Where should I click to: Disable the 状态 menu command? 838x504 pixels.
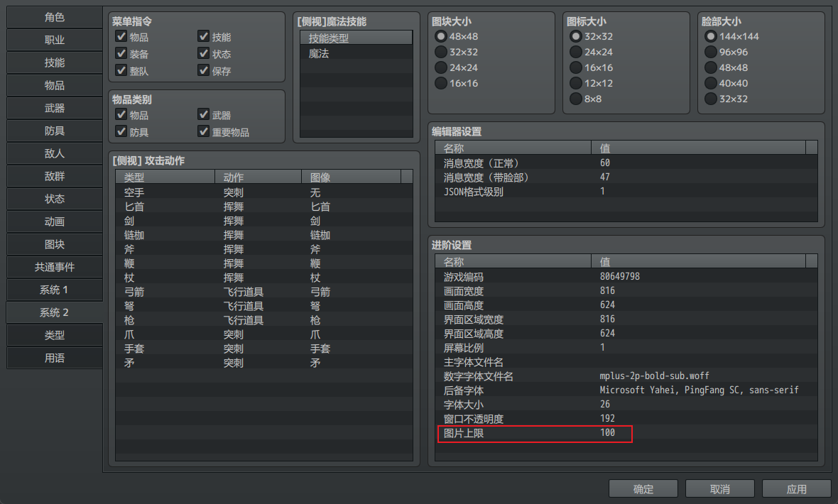pyautogui.click(x=204, y=54)
